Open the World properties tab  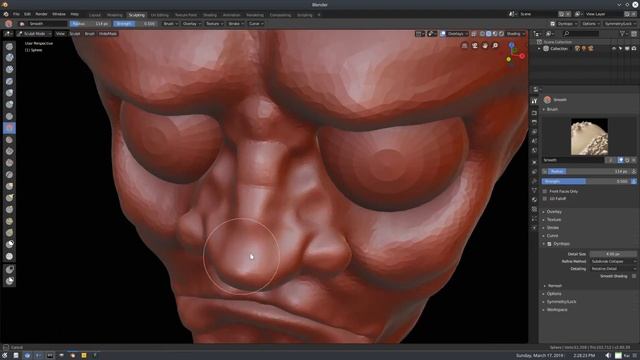(x=534, y=150)
